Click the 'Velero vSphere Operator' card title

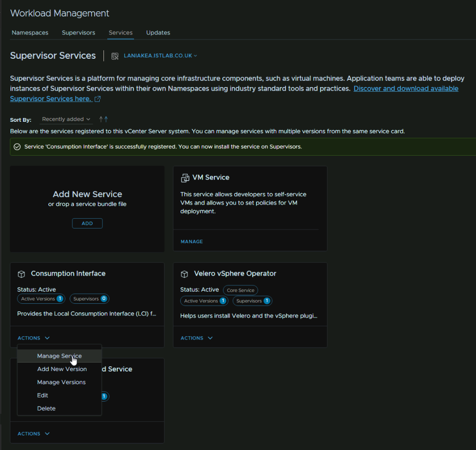point(235,273)
